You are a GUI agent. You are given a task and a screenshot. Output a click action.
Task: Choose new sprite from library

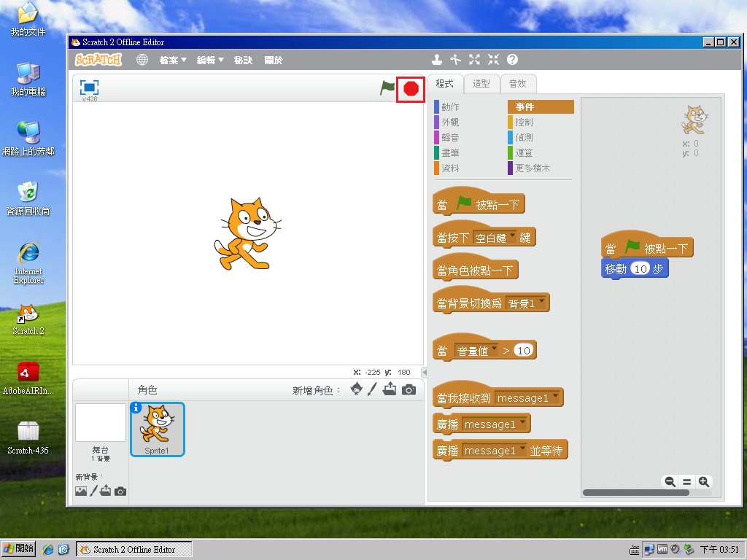click(356, 389)
